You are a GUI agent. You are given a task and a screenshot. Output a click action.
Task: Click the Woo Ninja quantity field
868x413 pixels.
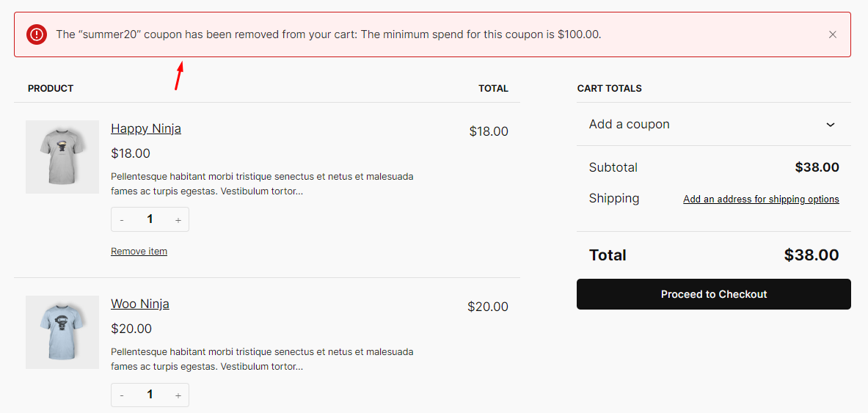(150, 395)
